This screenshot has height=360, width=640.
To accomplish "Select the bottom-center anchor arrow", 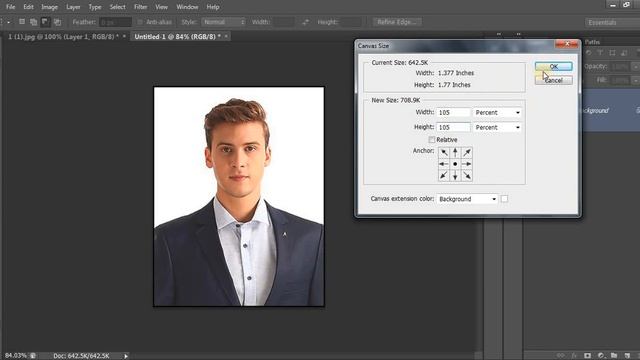I will pyautogui.click(x=455, y=176).
